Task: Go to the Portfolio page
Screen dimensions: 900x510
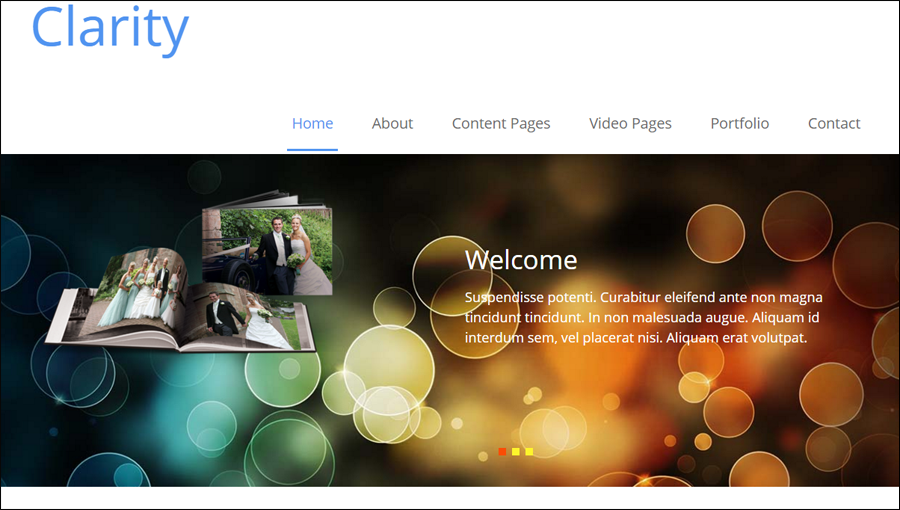Action: pos(739,123)
